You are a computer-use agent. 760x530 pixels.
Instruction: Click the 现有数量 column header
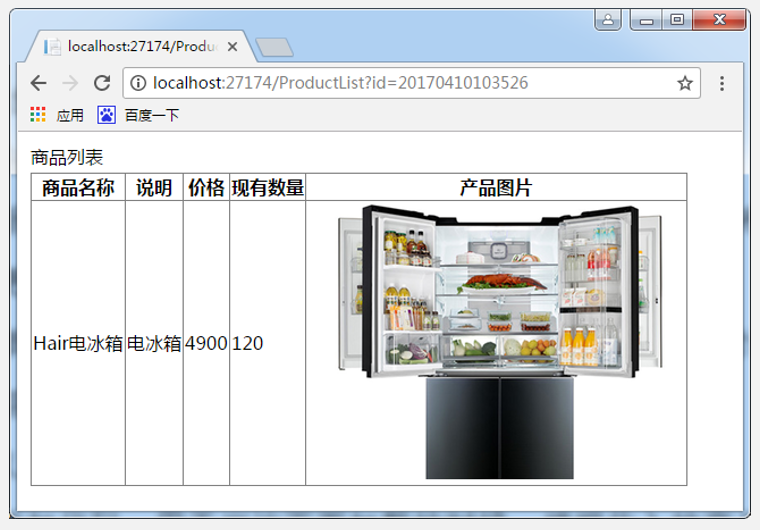tap(268, 188)
